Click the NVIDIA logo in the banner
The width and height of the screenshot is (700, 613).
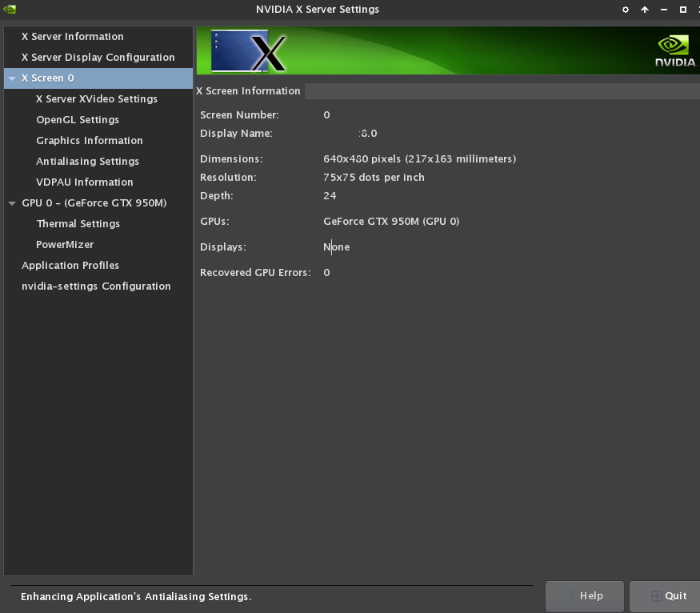(674, 52)
